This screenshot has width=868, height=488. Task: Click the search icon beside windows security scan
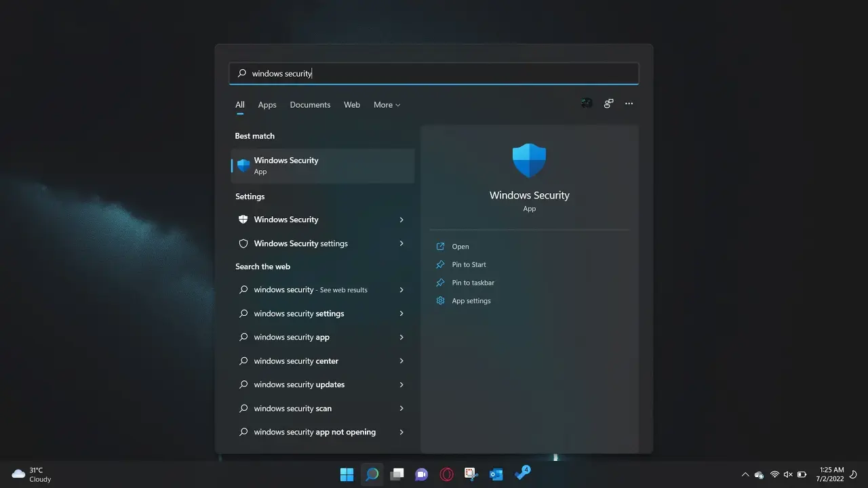[x=243, y=409]
